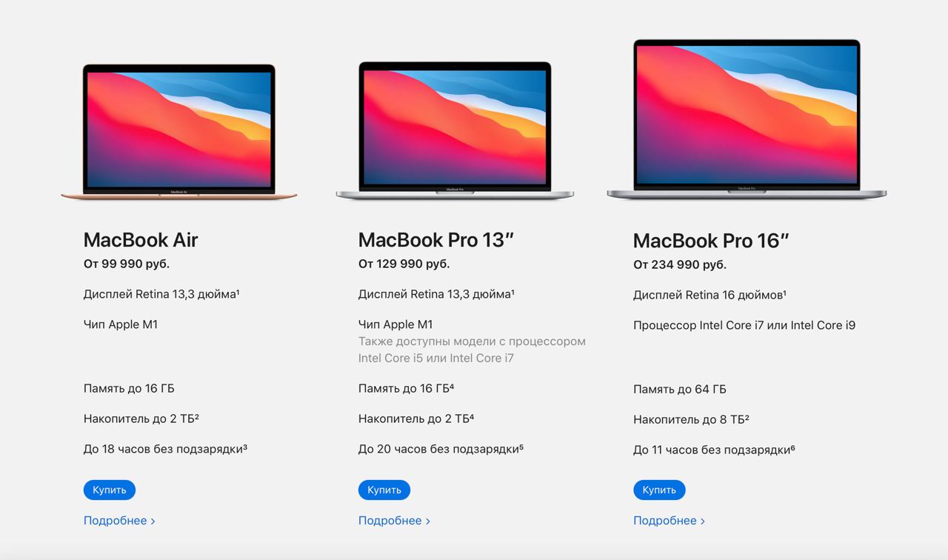Open Подробнее link under MacBook Pro 16″

pyautogui.click(x=669, y=521)
